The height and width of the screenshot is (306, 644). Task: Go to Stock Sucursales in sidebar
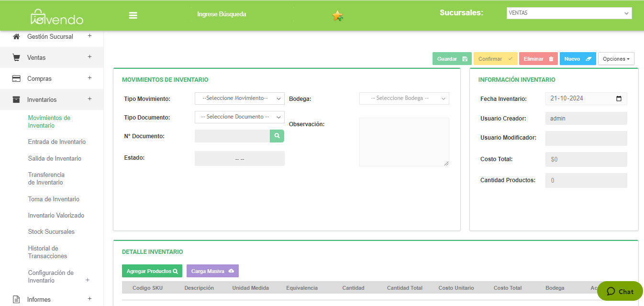(x=51, y=232)
